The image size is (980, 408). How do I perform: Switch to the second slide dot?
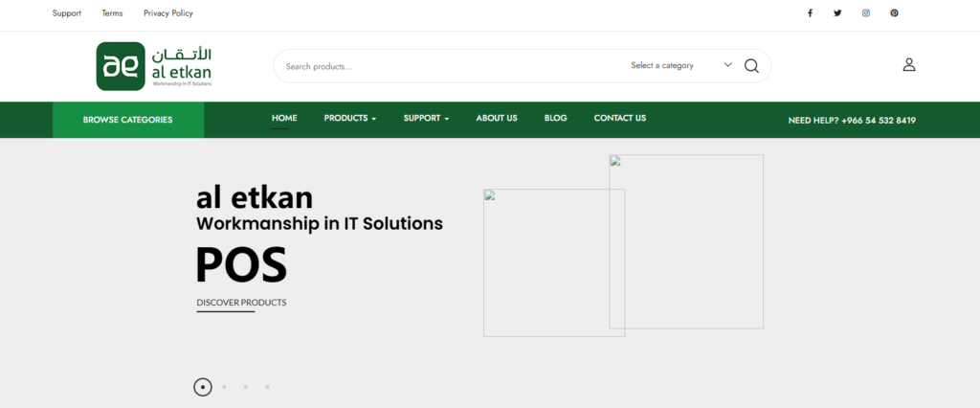pyautogui.click(x=224, y=387)
